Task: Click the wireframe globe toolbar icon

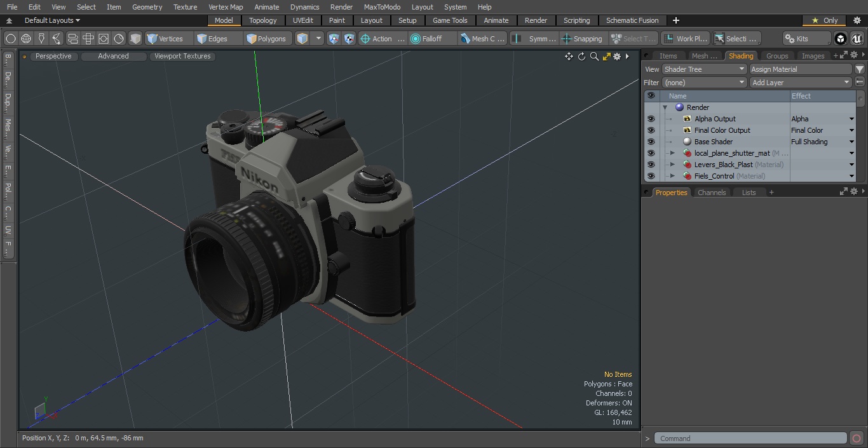Action: (26, 39)
